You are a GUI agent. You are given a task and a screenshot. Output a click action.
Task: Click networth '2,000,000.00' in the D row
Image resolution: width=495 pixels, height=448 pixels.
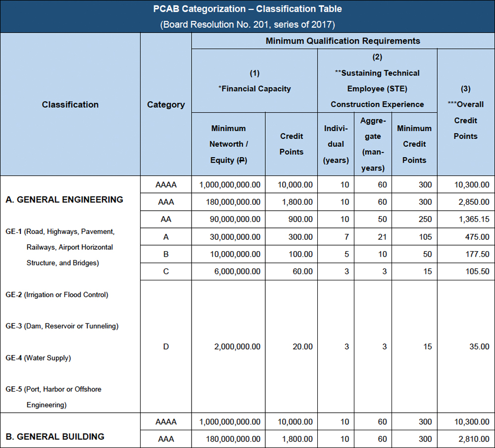click(x=238, y=347)
